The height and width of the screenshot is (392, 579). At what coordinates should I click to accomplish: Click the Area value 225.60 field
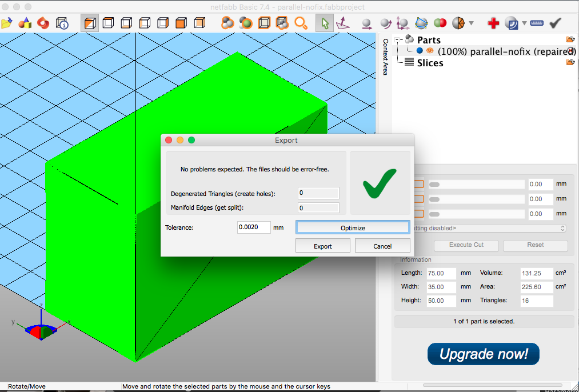point(537,287)
